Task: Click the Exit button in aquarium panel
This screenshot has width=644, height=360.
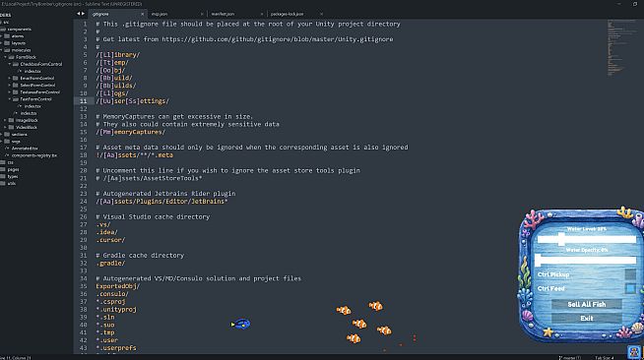Action: click(587, 318)
